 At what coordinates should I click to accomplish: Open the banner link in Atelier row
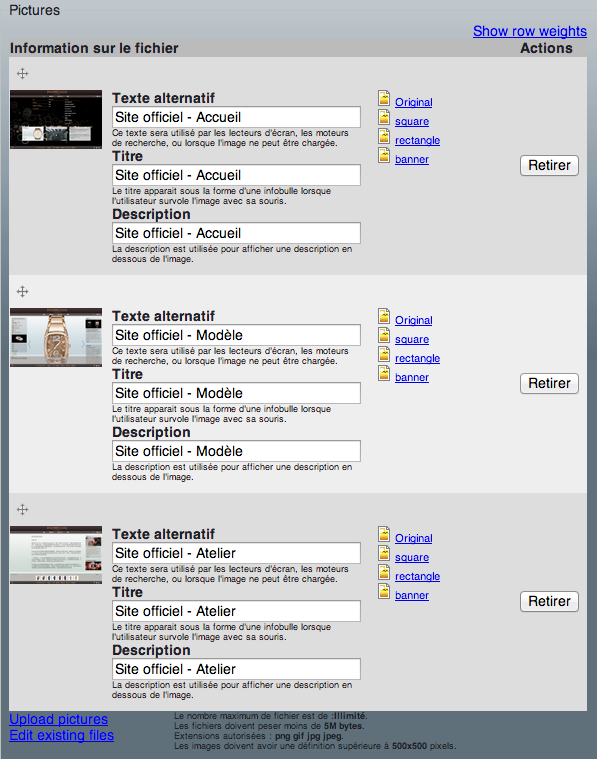point(412,595)
